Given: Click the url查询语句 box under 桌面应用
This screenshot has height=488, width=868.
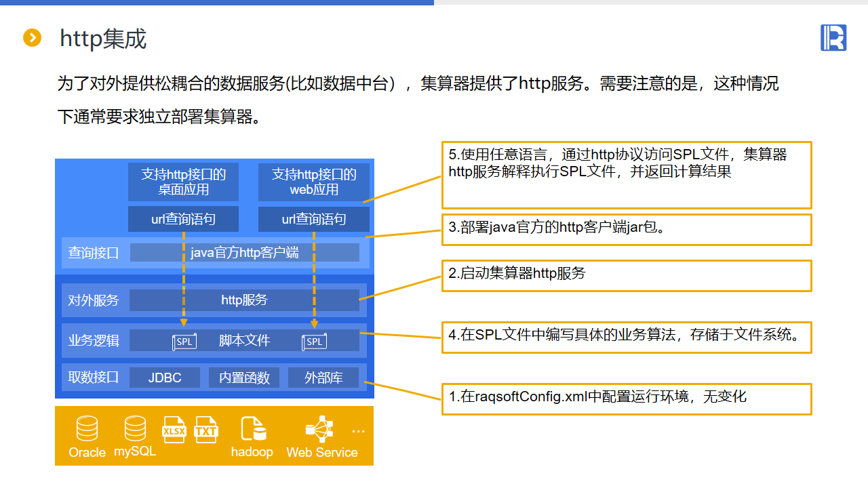Looking at the screenshot, I should coord(183,219).
